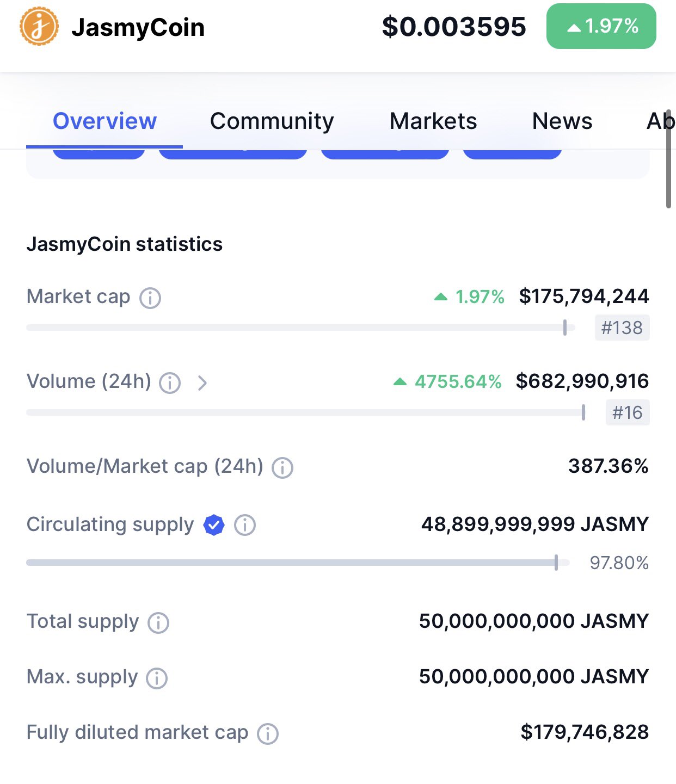The width and height of the screenshot is (676, 784).
Task: Click the Volume (24h) rank progress bar
Action: pyautogui.click(x=306, y=412)
